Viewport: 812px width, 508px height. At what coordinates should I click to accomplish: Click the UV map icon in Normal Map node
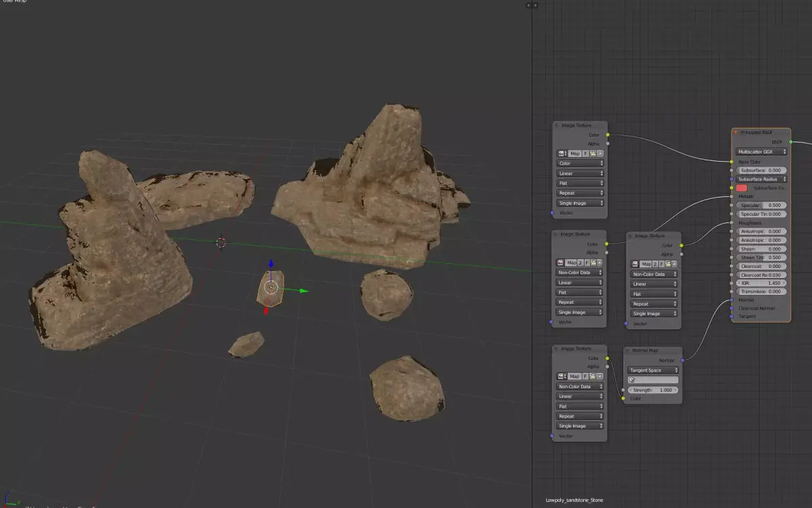(632, 380)
